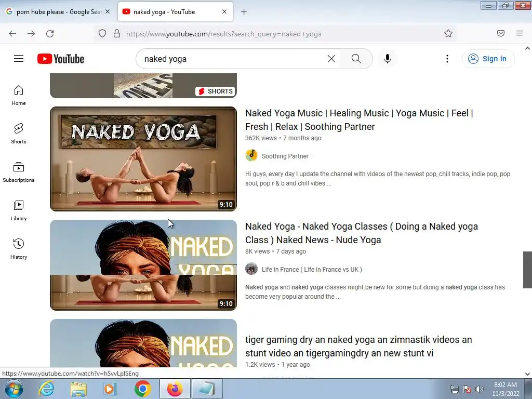Viewport: 532px width, 399px height.
Task: Open the Windows Start menu
Action: 14,389
